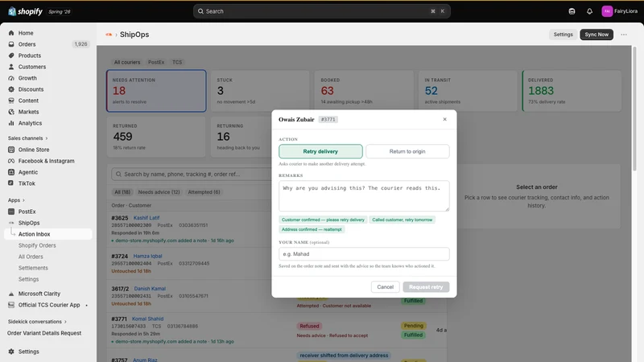Click the Sync Now button
This screenshot has height=362, width=644.
pyautogui.click(x=597, y=35)
